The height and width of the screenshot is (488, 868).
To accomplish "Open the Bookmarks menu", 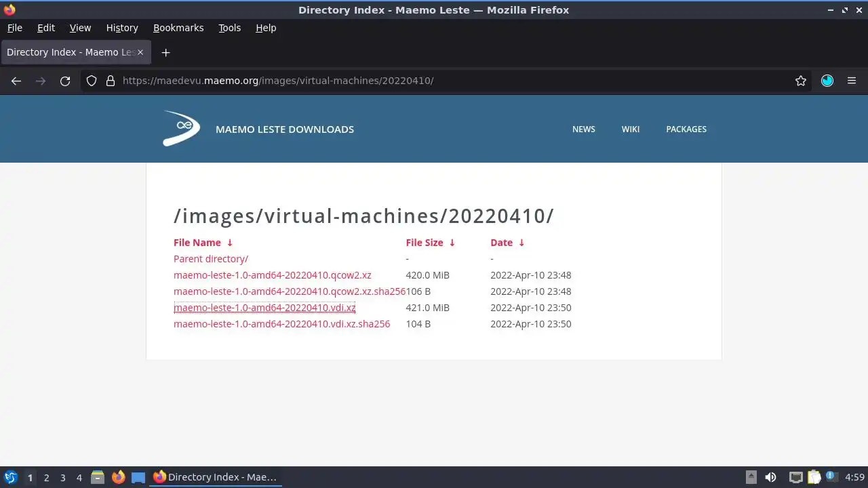I will (x=178, y=28).
